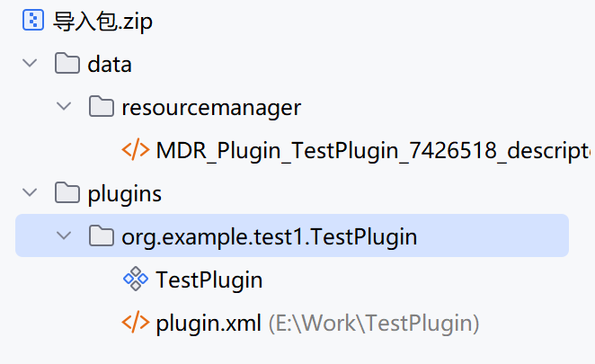The height and width of the screenshot is (364, 595).
Task: Click the 导入包.zip archive icon
Action: pyautogui.click(x=32, y=21)
